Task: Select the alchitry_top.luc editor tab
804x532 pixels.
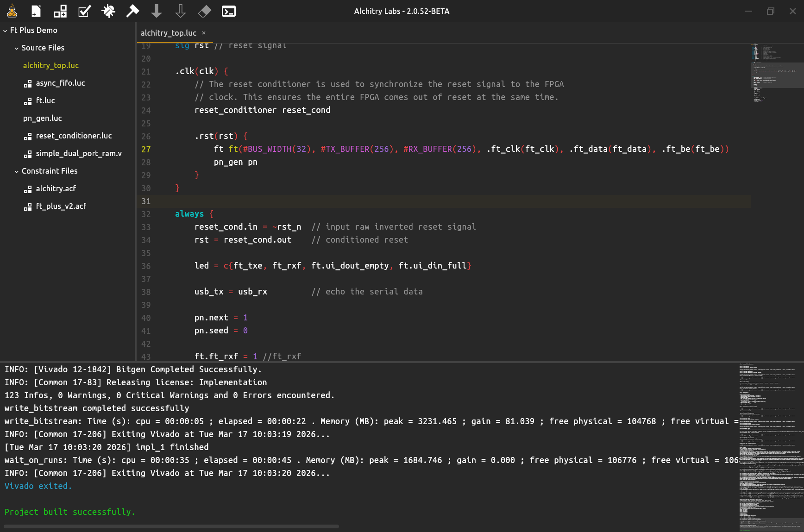Action: [x=169, y=33]
